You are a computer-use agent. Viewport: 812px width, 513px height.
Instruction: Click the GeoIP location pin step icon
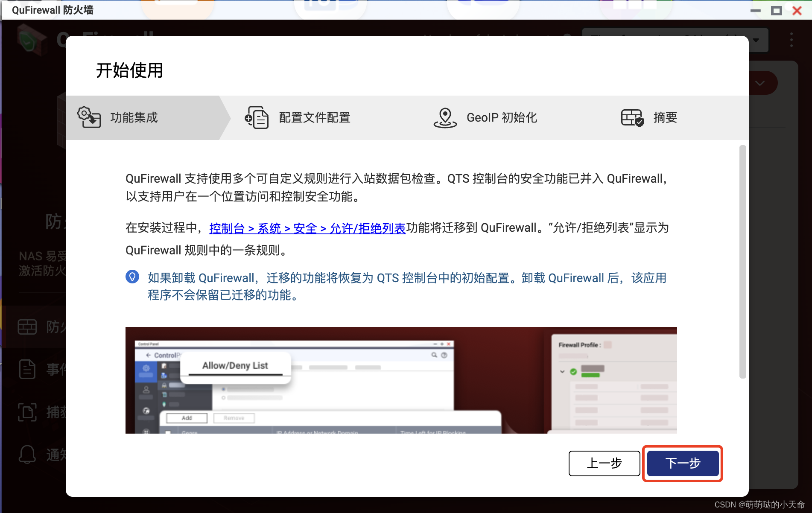pos(445,117)
